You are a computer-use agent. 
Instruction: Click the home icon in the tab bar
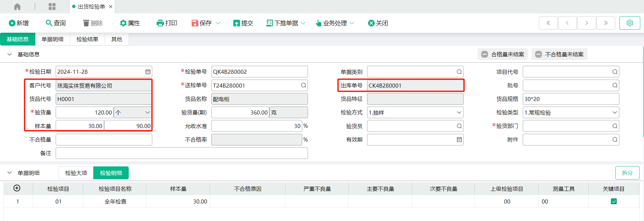click(x=17, y=7)
